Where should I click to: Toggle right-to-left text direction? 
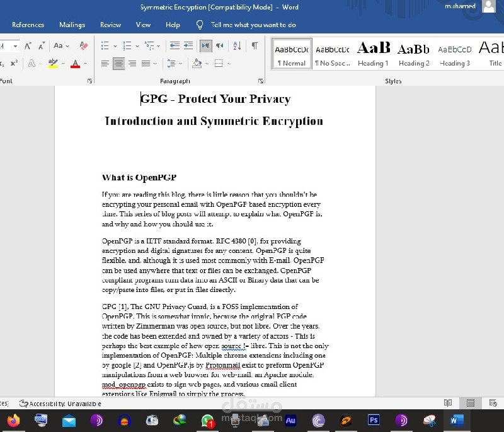(x=219, y=45)
